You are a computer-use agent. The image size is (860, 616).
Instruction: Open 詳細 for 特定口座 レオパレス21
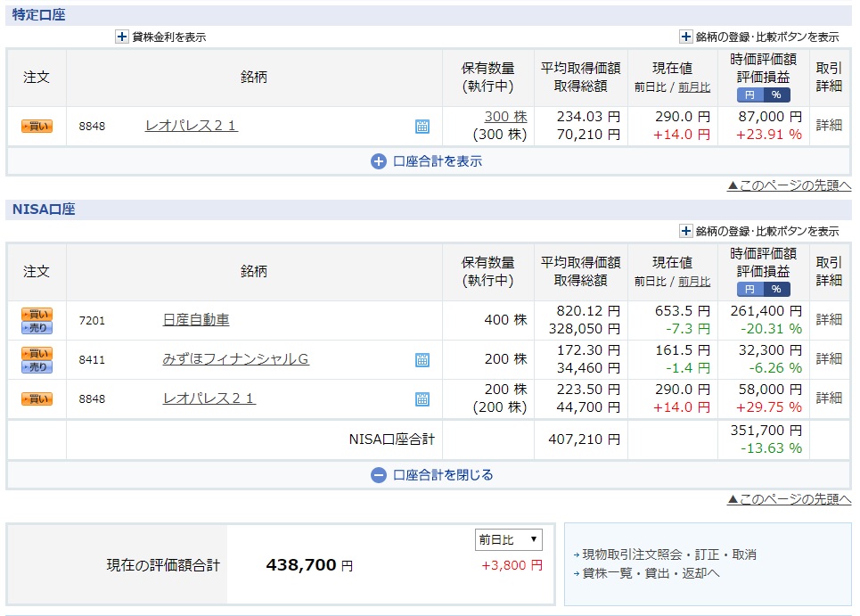829,125
